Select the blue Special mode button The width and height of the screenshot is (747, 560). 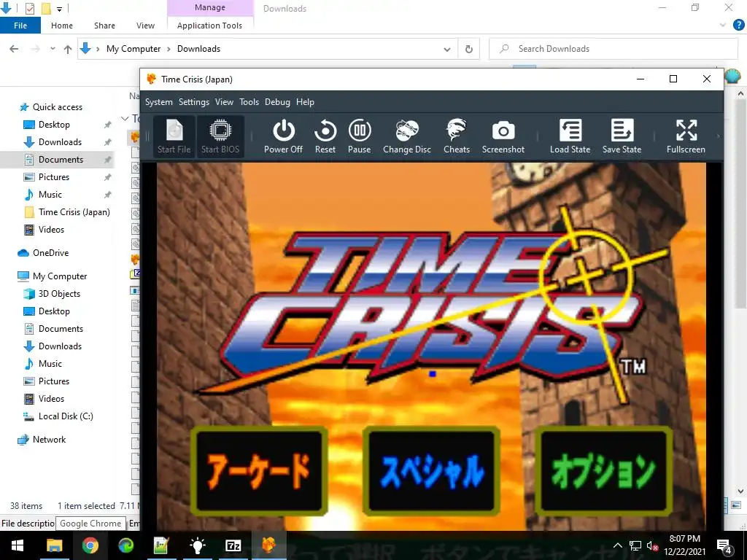432,471
